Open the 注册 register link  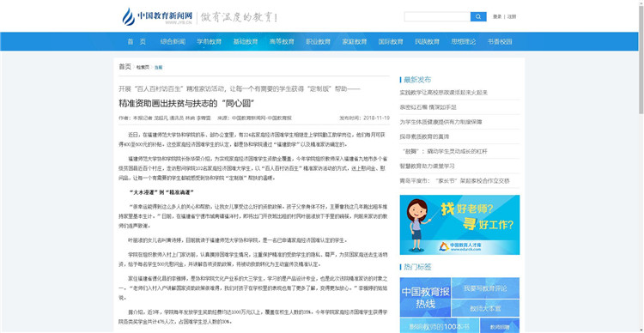pyautogui.click(x=512, y=17)
